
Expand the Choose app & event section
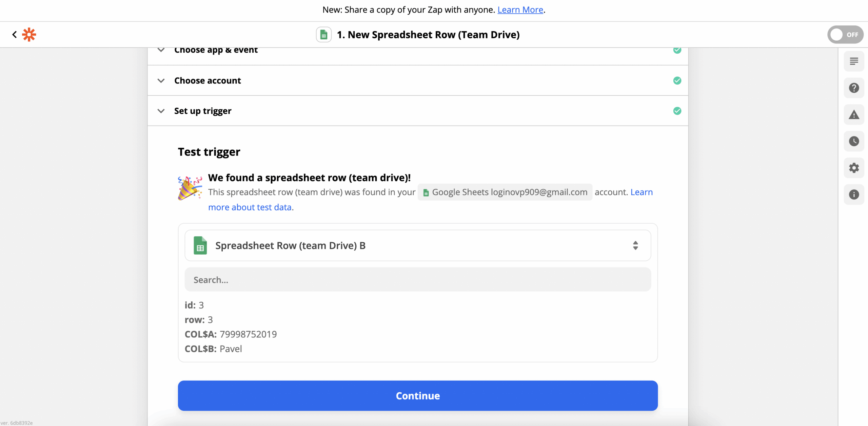click(x=216, y=51)
